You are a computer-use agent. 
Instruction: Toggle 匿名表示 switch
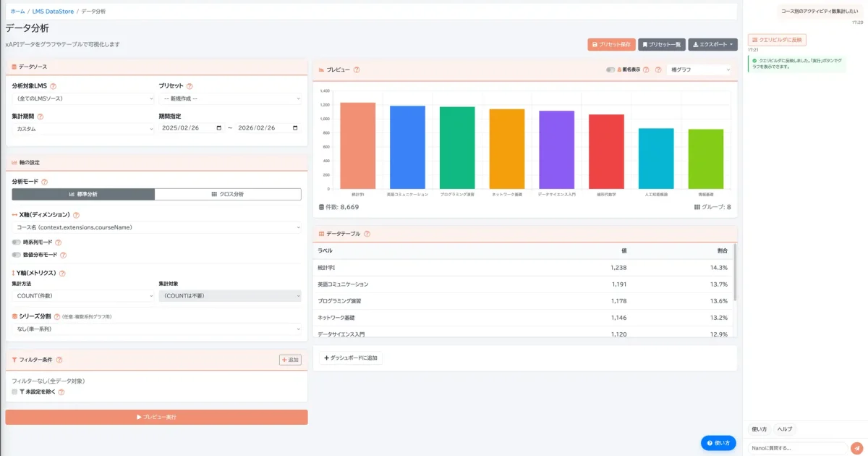click(610, 70)
